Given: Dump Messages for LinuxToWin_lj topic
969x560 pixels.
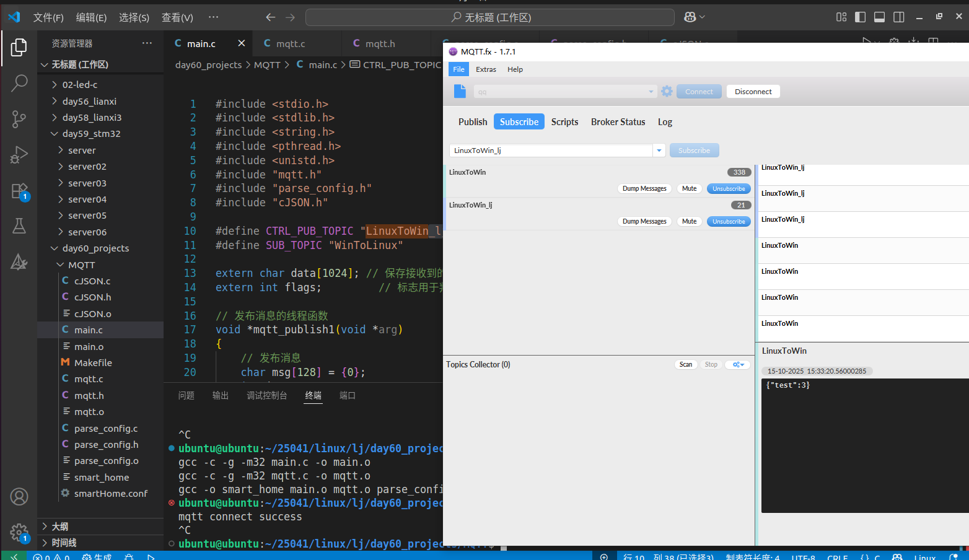Looking at the screenshot, I should point(644,221).
